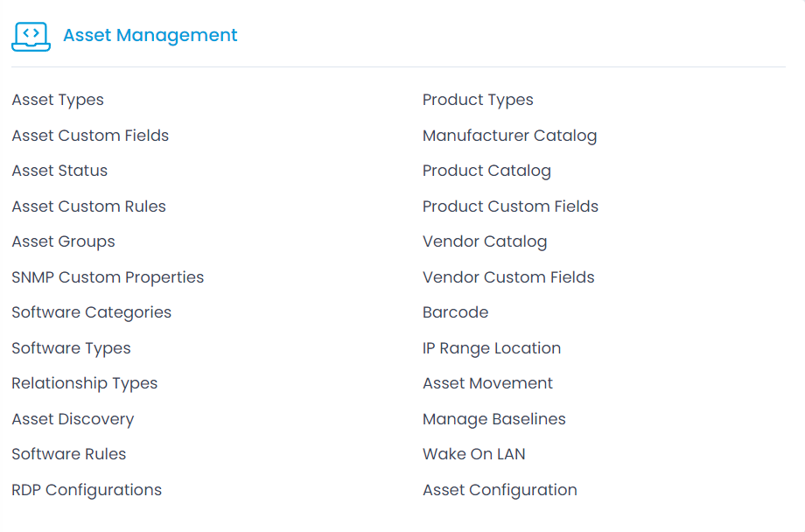This screenshot has width=805, height=532.
Task: Open the Asset Management heading
Action: point(150,35)
